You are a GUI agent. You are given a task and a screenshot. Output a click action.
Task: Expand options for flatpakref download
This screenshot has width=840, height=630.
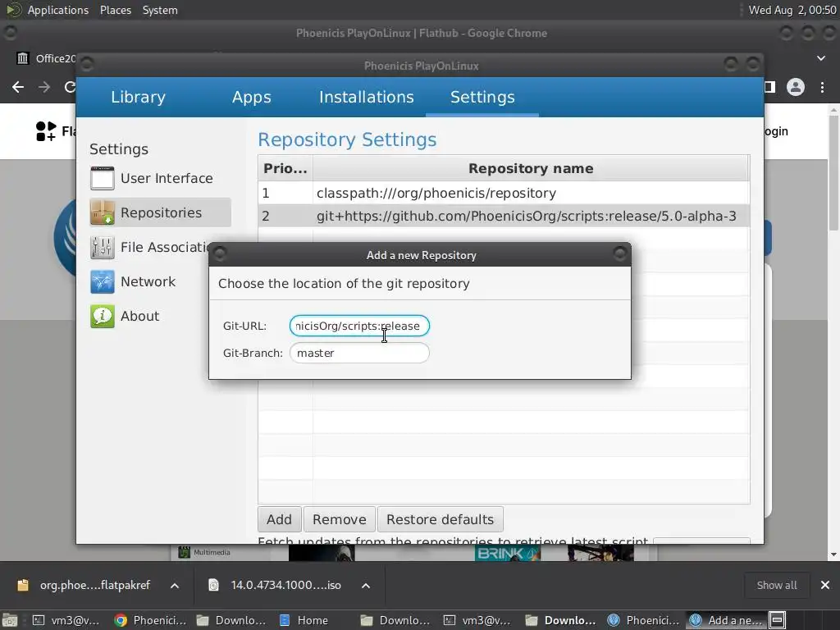pos(175,586)
